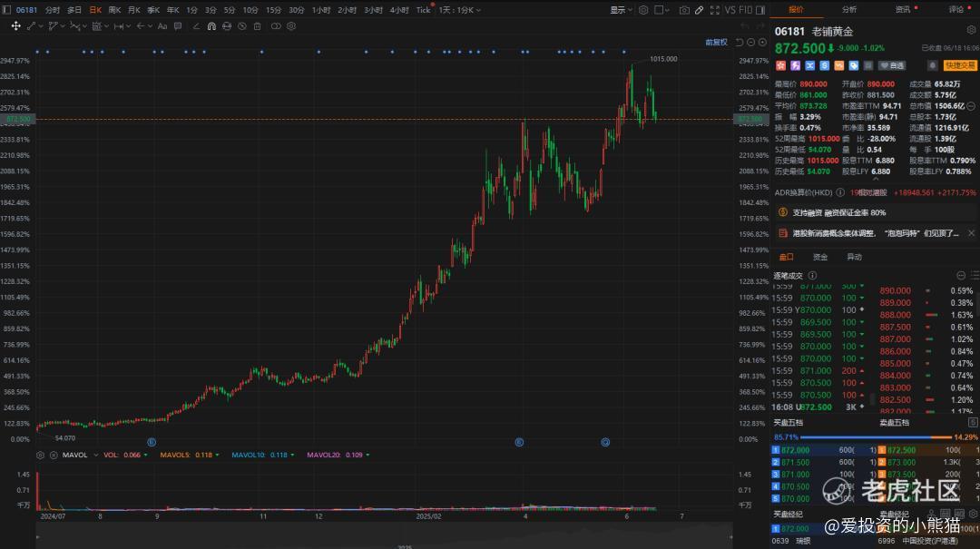Select the 月K monthly chart period
Image resolution: width=980 pixels, height=549 pixels.
click(x=134, y=10)
